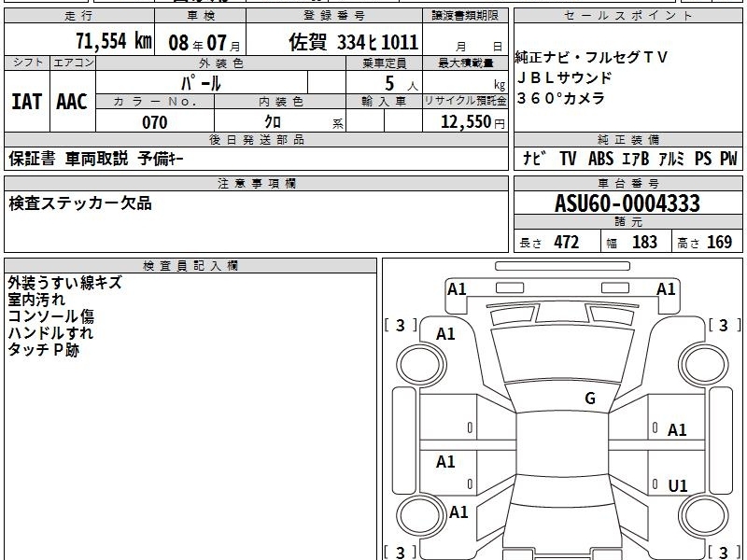Select the ナビ equipment label

[534, 159]
